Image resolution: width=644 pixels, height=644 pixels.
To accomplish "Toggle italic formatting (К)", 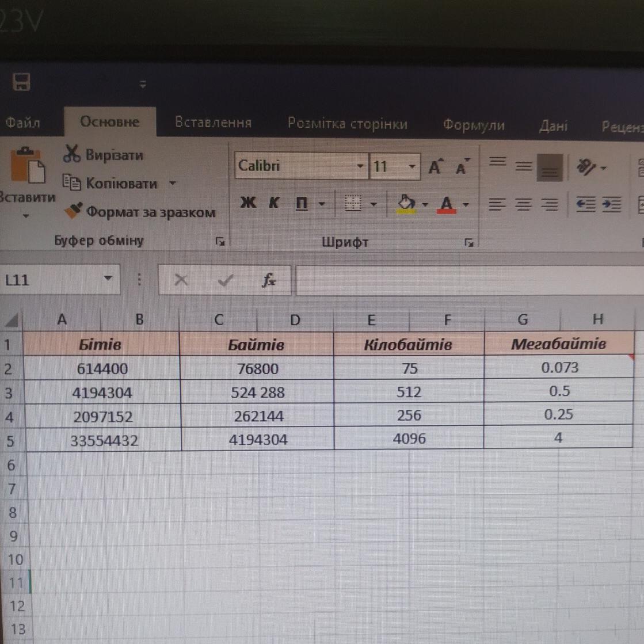I will click(274, 203).
